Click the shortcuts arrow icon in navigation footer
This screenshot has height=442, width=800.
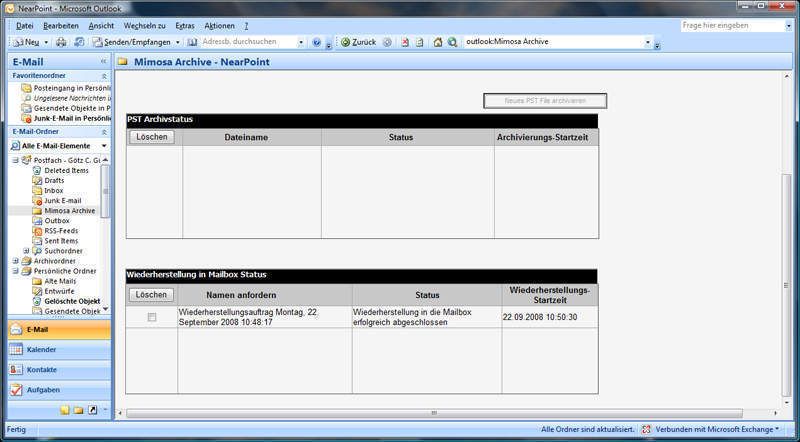(92, 410)
